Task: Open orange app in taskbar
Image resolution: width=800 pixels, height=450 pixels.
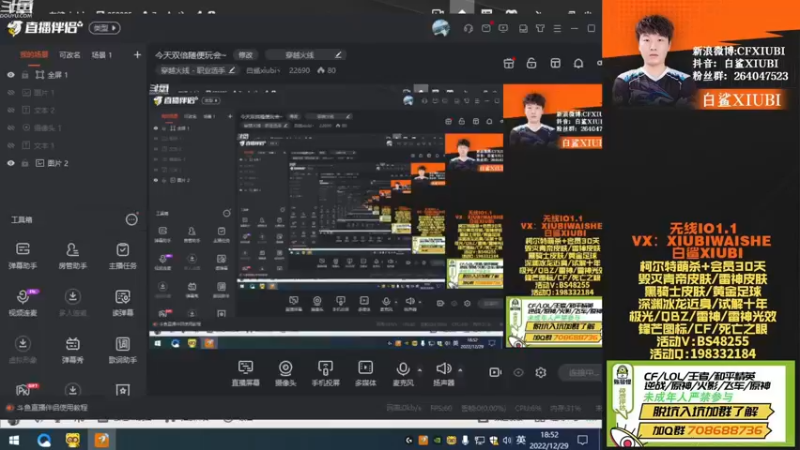Action: [x=102, y=440]
